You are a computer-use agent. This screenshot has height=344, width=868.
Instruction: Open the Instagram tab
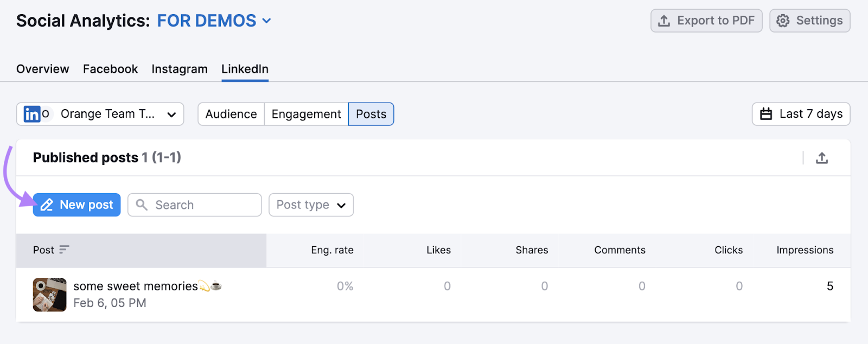point(180,69)
